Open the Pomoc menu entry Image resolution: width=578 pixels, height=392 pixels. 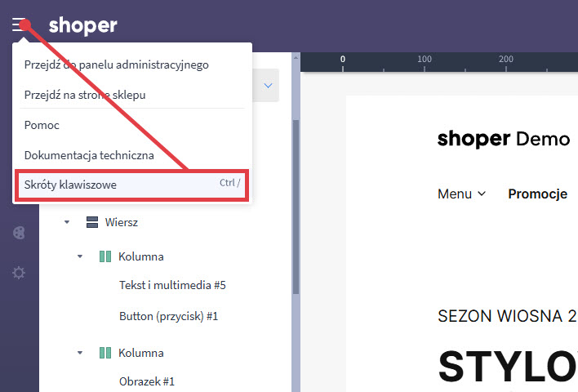click(42, 126)
